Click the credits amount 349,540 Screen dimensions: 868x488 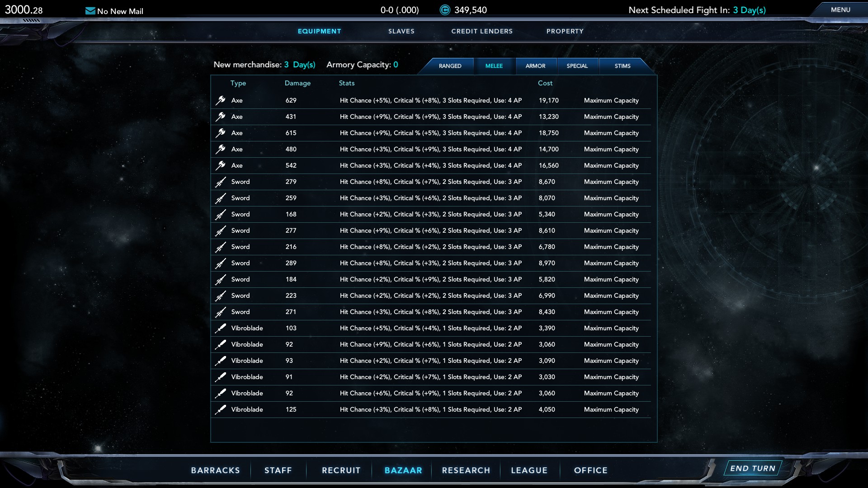pos(471,10)
